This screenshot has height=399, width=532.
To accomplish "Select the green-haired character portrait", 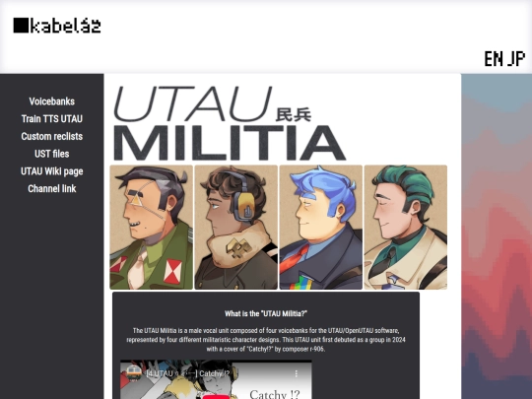I will (x=406, y=228).
